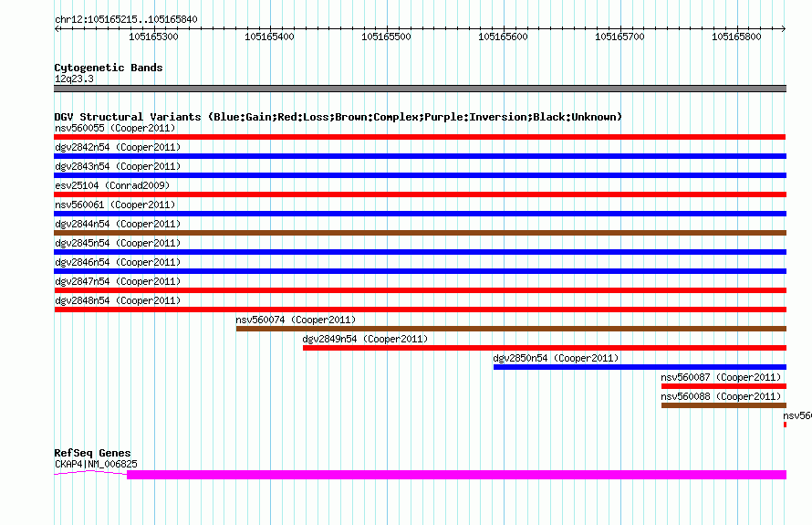
Task: Click the dgv2846n54 (Cooper2011) label
Action: 118,262
